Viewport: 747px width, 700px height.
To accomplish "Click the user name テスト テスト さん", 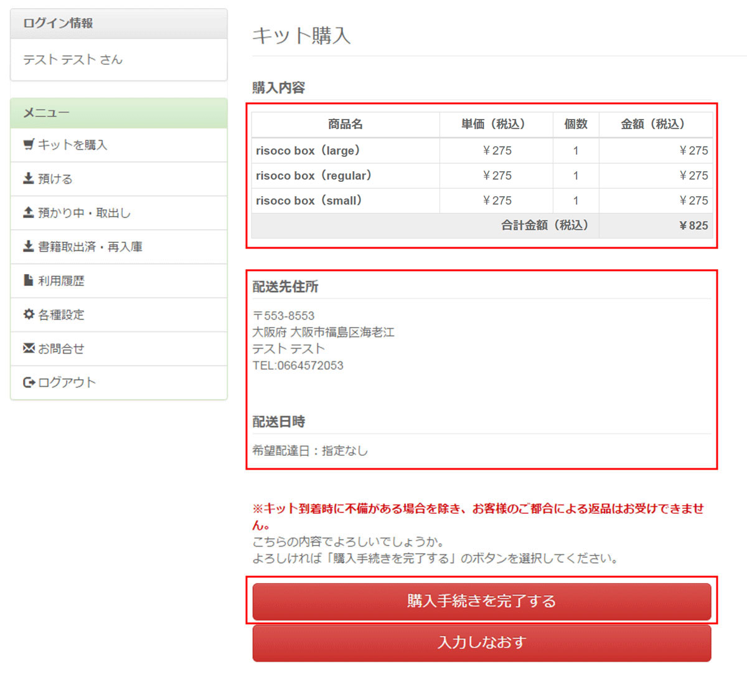I will [x=73, y=60].
